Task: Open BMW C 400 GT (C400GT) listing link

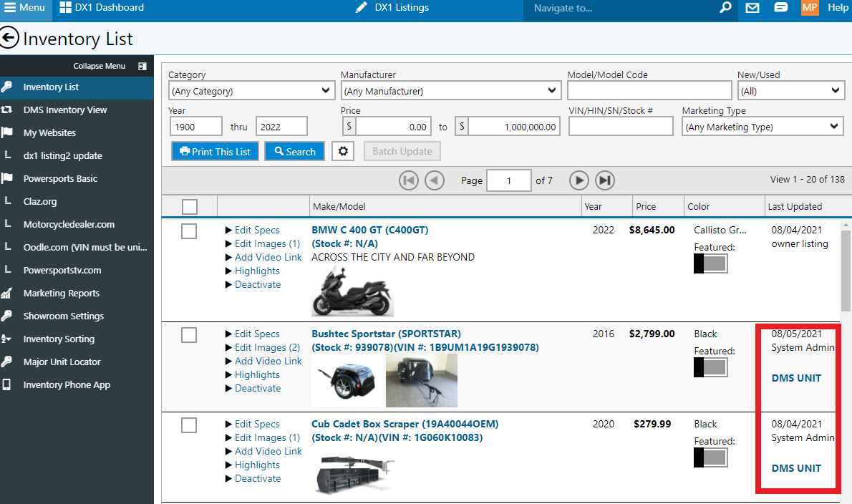Action: click(370, 230)
